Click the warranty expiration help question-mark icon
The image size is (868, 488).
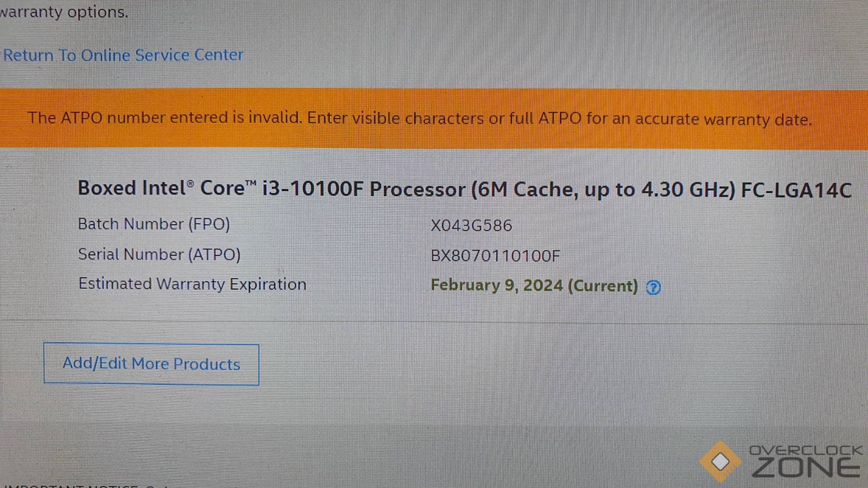pyautogui.click(x=653, y=287)
